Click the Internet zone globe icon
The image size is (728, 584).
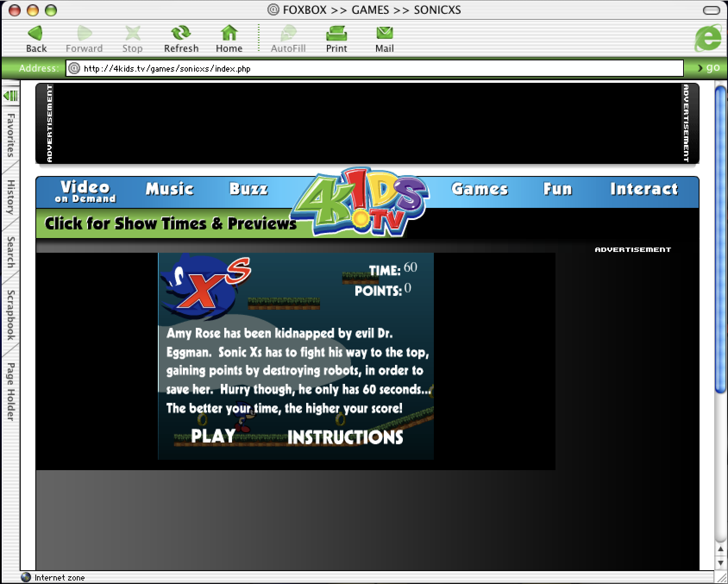[26, 578]
